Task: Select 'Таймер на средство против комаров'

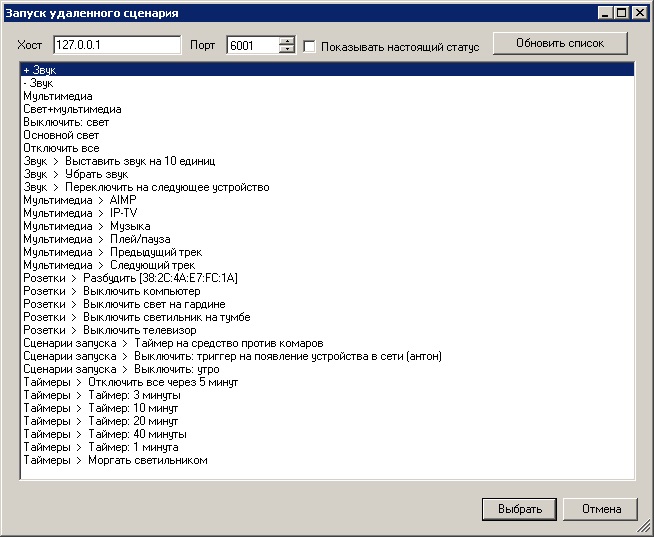Action: point(327,343)
